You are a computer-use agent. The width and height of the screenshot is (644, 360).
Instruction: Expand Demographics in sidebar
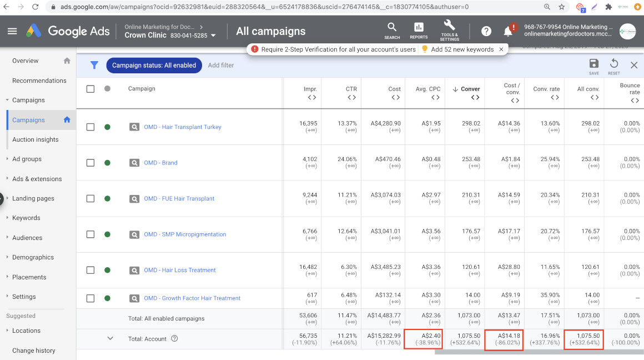(7, 257)
